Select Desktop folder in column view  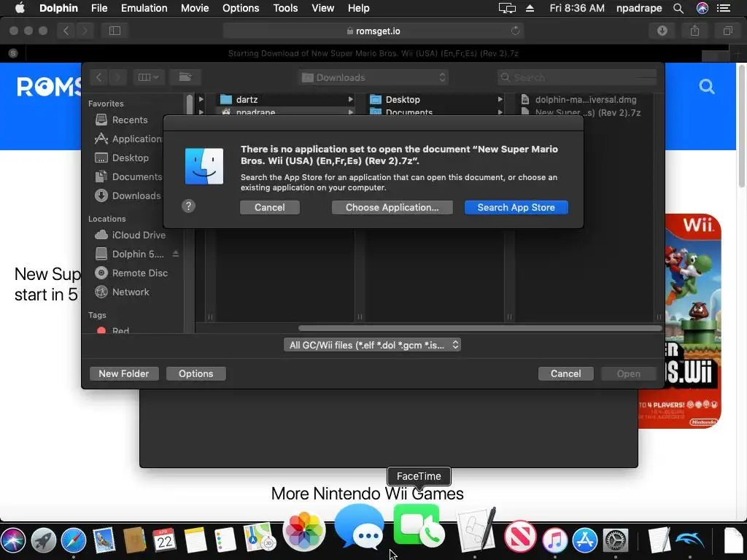(x=403, y=99)
